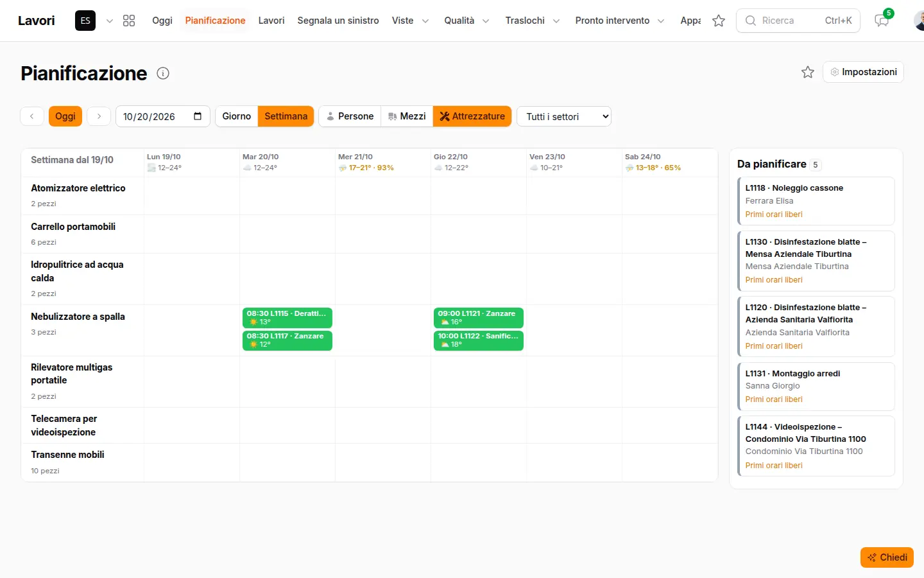
Task: Go to previous week arrow
Action: 32,116
